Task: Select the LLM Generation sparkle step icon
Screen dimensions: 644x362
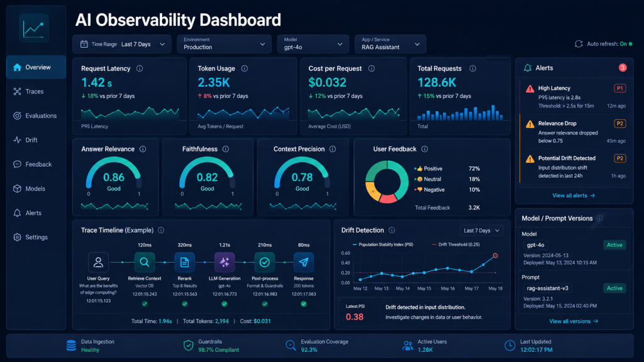Action: tap(225, 262)
